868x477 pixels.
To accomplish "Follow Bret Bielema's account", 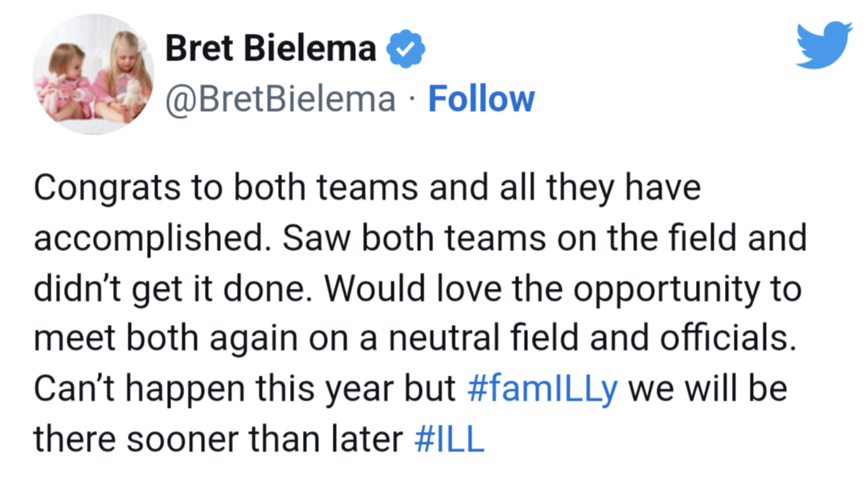I will pyautogui.click(x=481, y=99).
